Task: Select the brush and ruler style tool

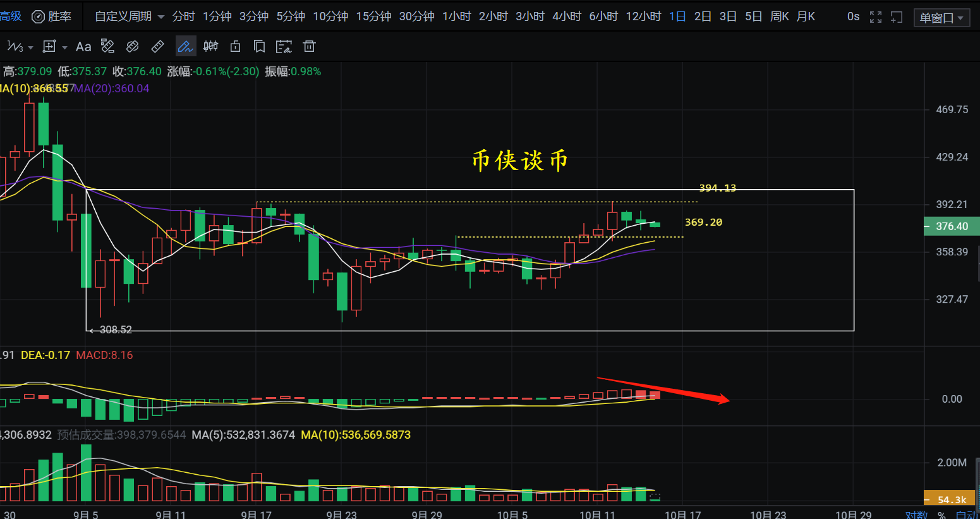Action: pyautogui.click(x=107, y=46)
